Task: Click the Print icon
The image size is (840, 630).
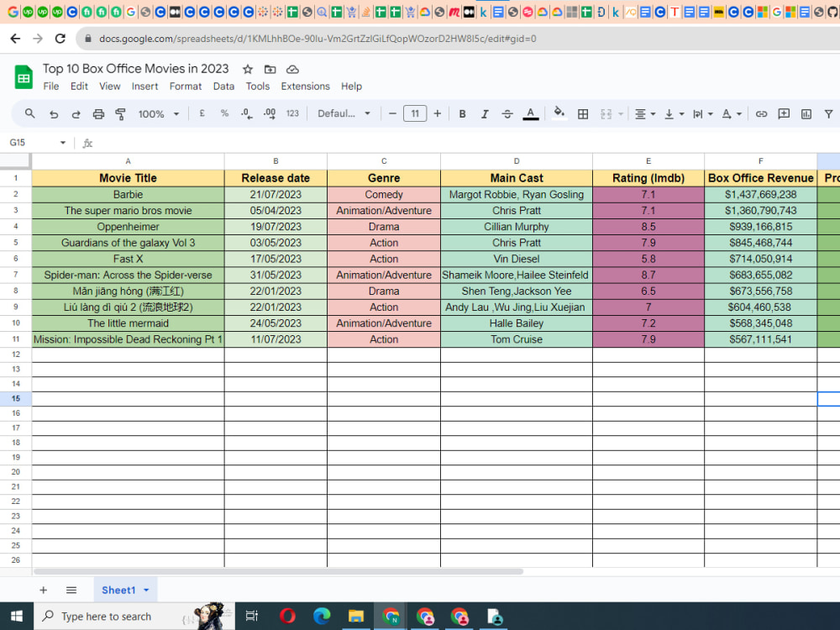Action: coord(98,114)
